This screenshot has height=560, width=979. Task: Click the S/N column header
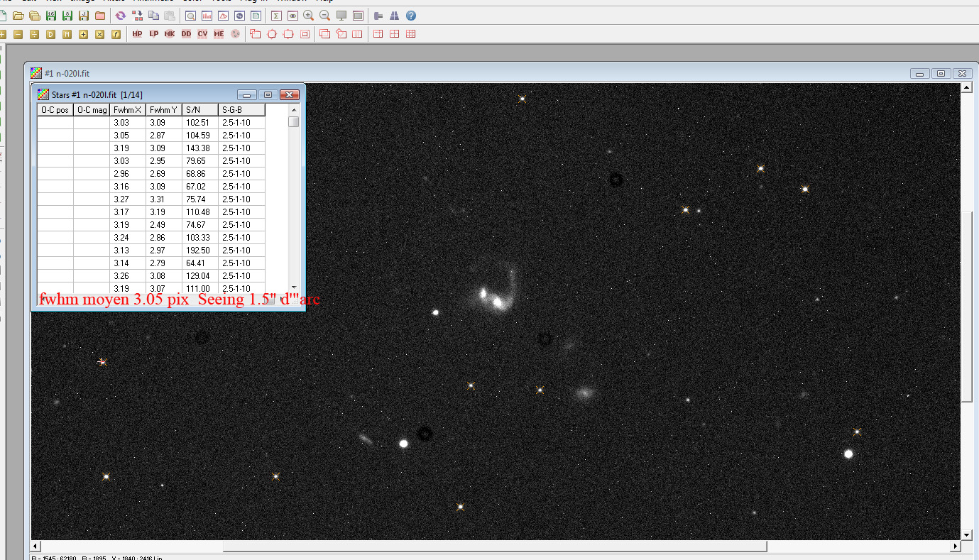(x=201, y=110)
